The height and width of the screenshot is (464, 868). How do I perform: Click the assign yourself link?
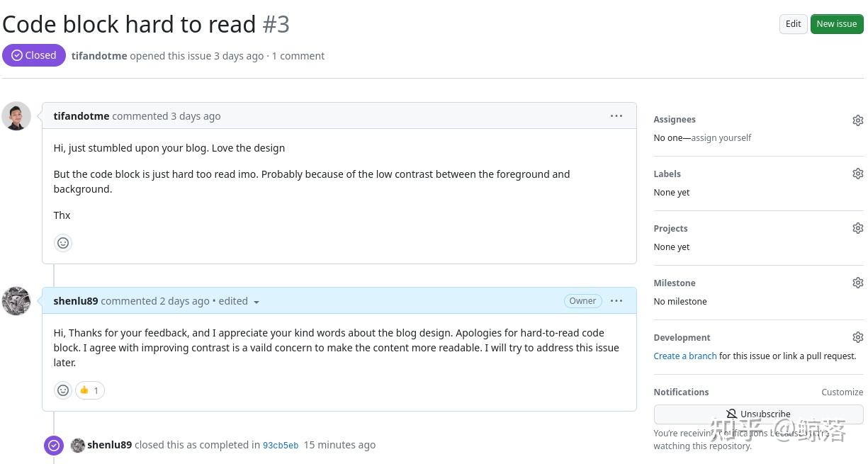[721, 137]
